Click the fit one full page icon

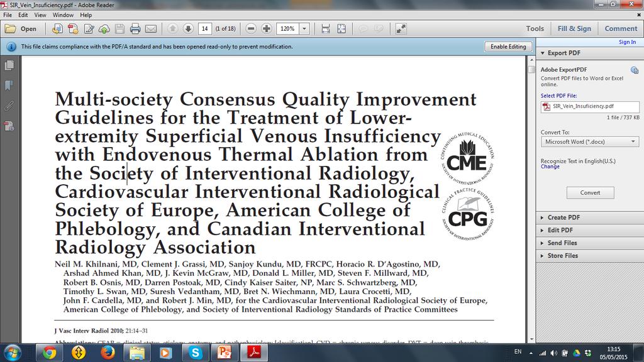point(341,29)
